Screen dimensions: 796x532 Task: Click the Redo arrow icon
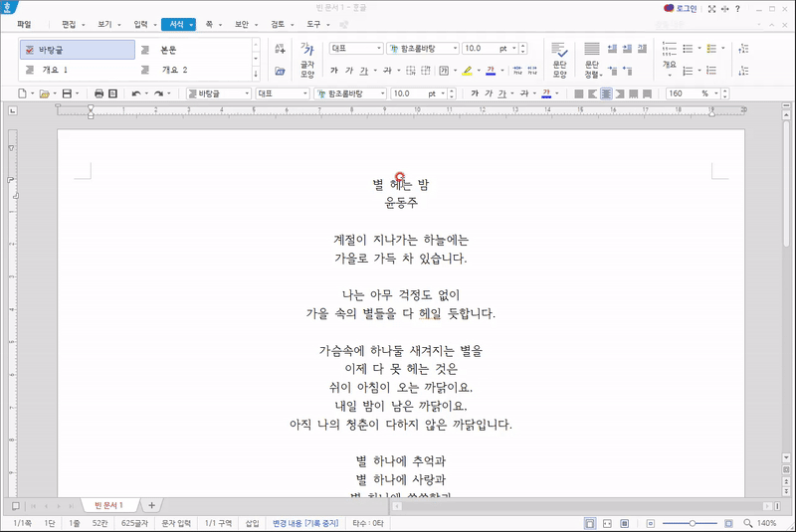(159, 93)
